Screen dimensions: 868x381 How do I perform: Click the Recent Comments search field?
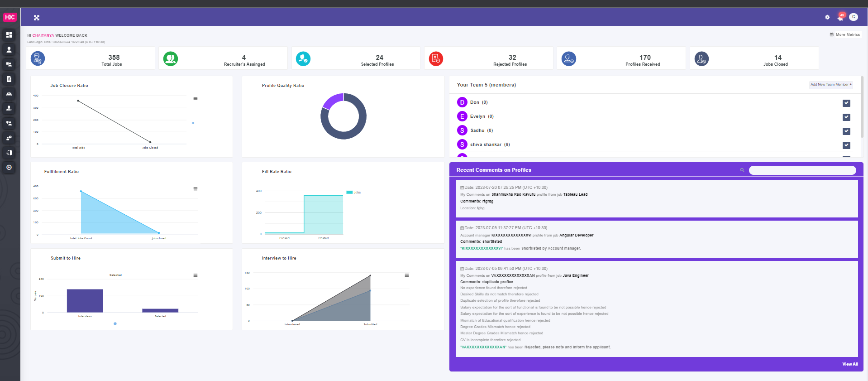pyautogui.click(x=802, y=170)
